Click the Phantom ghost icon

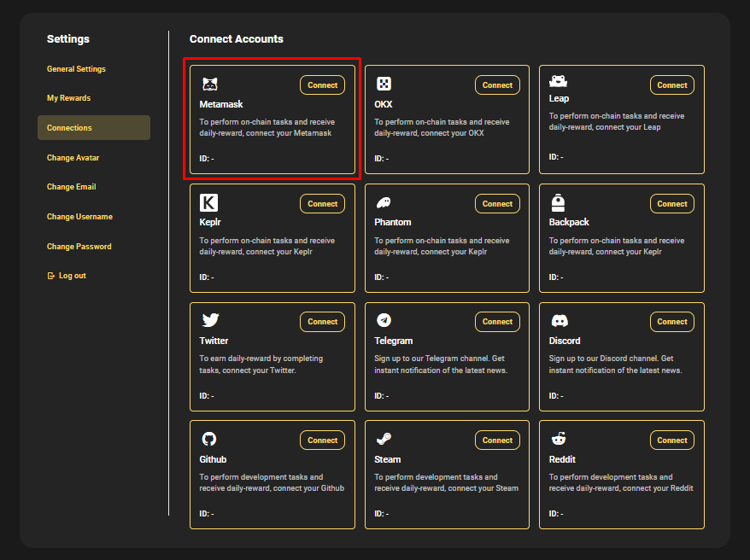point(384,202)
